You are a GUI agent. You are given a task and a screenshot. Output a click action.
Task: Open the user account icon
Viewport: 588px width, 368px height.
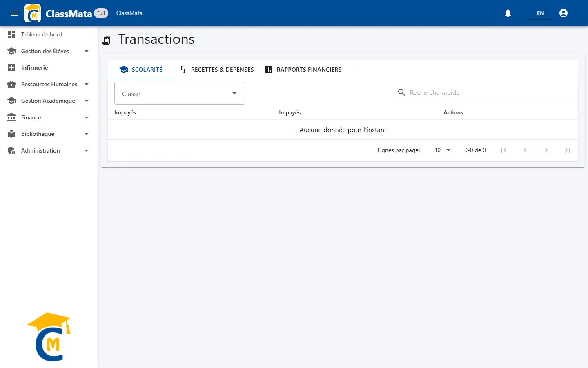click(563, 13)
